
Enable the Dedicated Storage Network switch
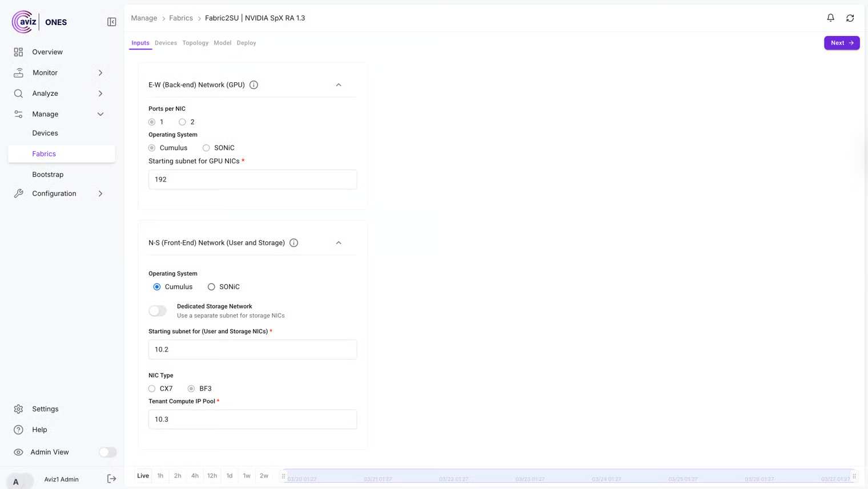pos(158,311)
